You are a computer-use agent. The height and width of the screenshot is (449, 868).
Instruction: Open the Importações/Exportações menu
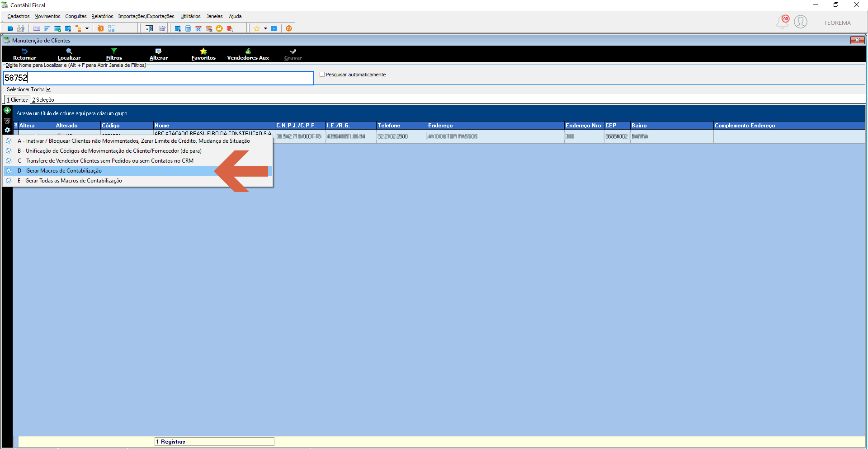coord(146,16)
